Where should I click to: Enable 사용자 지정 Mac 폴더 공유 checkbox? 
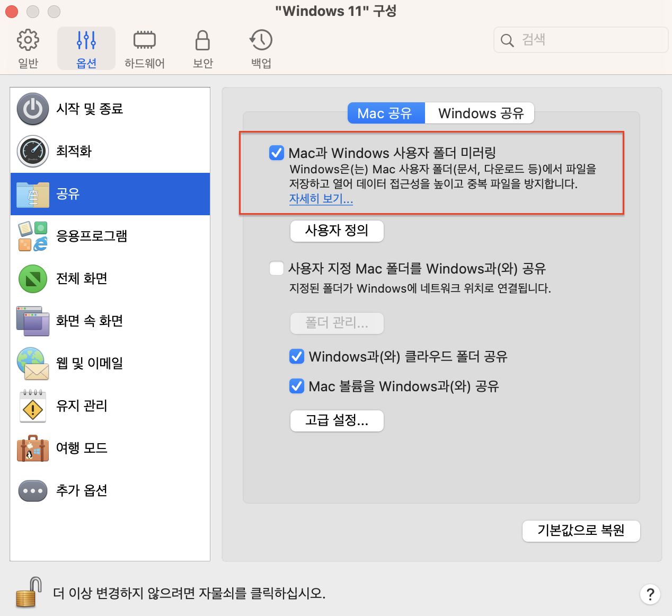pyautogui.click(x=277, y=268)
